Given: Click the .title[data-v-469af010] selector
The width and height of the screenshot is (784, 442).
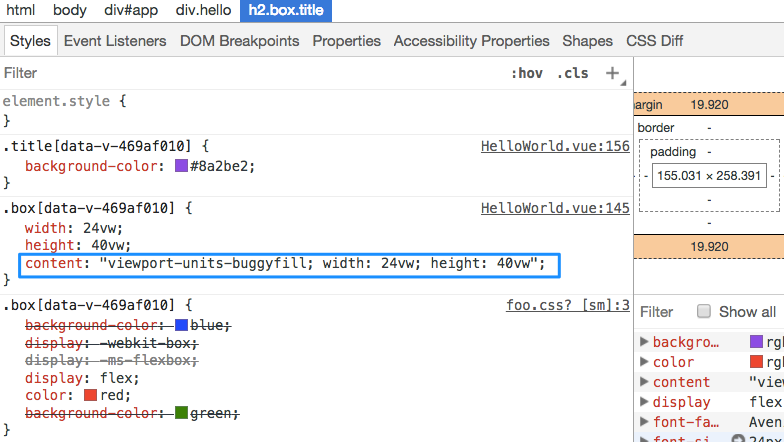Looking at the screenshot, I should click(x=97, y=146).
